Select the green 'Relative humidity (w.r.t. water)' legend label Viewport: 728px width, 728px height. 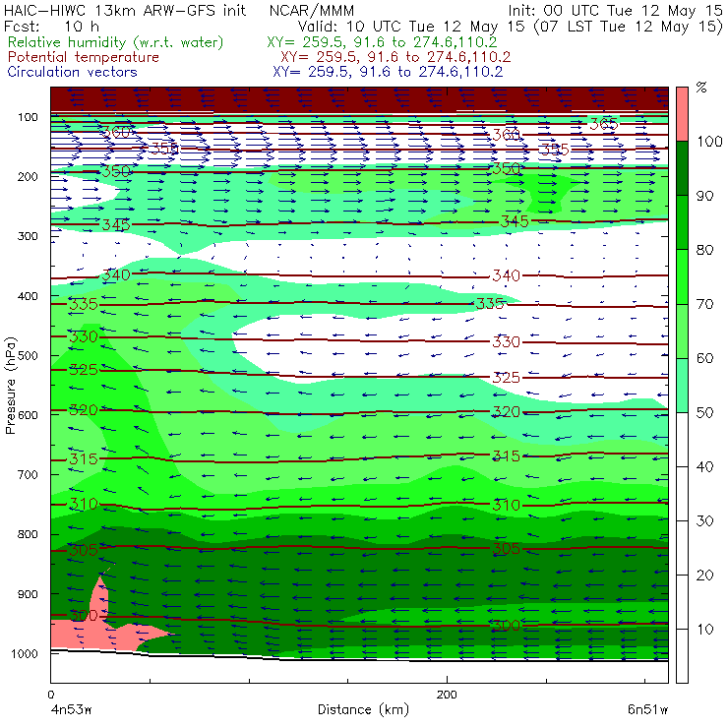coord(116,42)
